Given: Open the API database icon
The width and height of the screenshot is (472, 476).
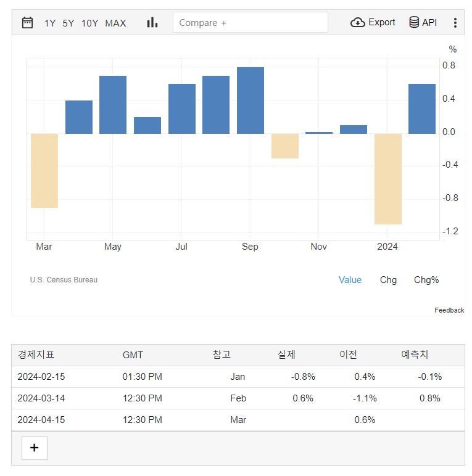Looking at the screenshot, I should click(x=414, y=22).
